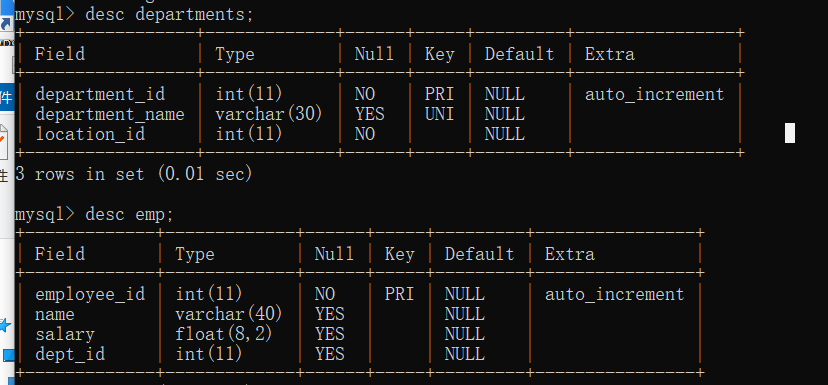Click 'auto_increment' in the departments table
828x385 pixels.
pyautogui.click(x=654, y=95)
